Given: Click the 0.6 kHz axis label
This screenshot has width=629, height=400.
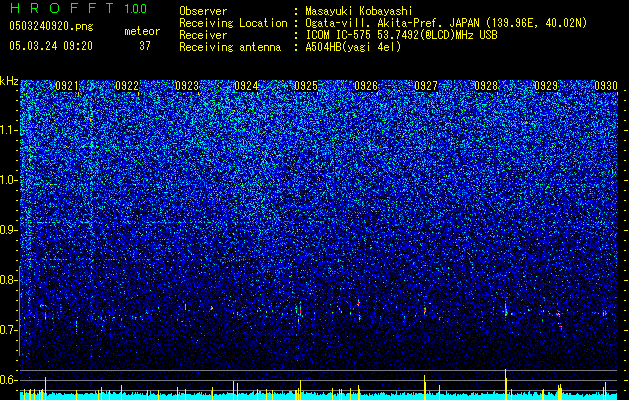Looking at the screenshot, I should pyautogui.click(x=9, y=380).
